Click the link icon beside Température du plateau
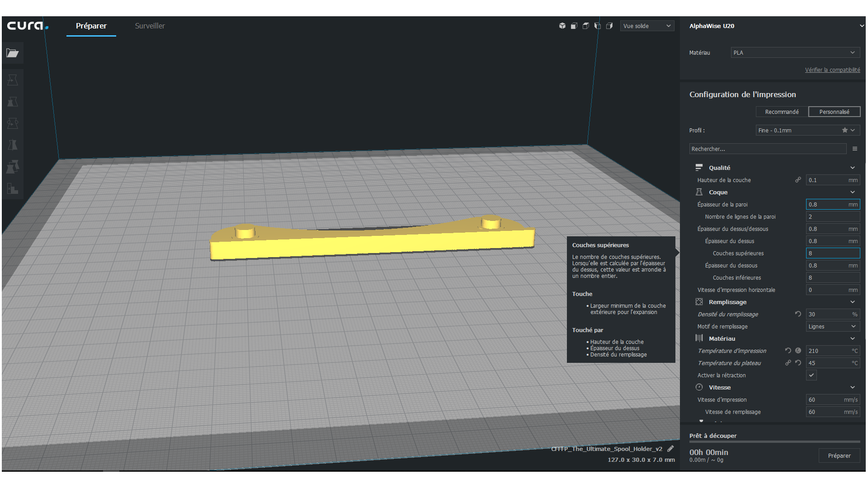868x488 pixels. (x=788, y=363)
